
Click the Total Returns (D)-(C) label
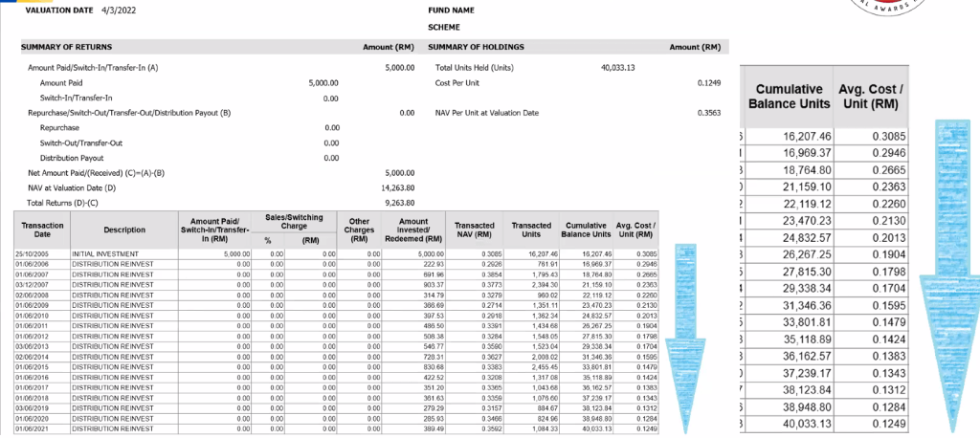coord(62,203)
